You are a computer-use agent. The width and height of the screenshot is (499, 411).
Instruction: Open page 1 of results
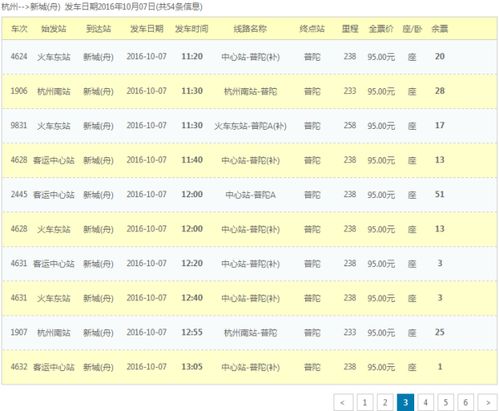(365, 402)
